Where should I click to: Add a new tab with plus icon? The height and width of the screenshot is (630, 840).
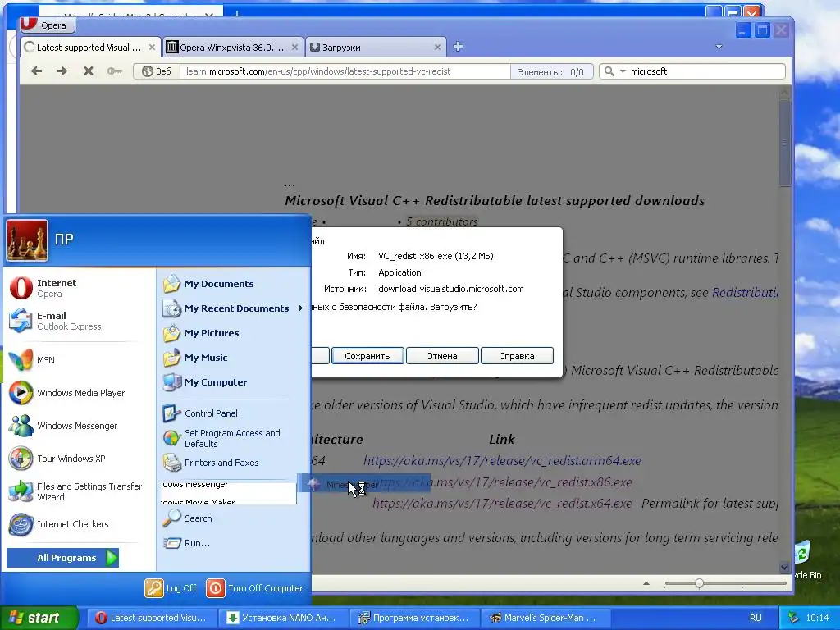(458, 47)
